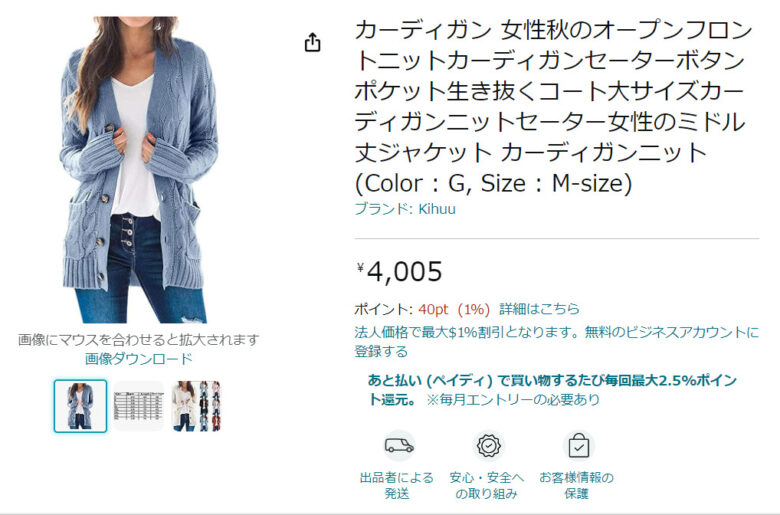Select the multi-color cardigans thumbnail

pos(196,406)
